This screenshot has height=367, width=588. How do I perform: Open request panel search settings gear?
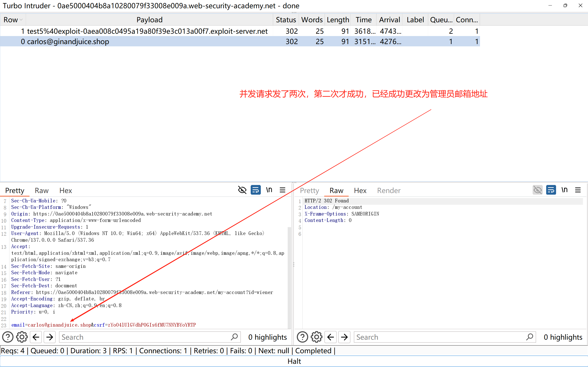[22, 337]
